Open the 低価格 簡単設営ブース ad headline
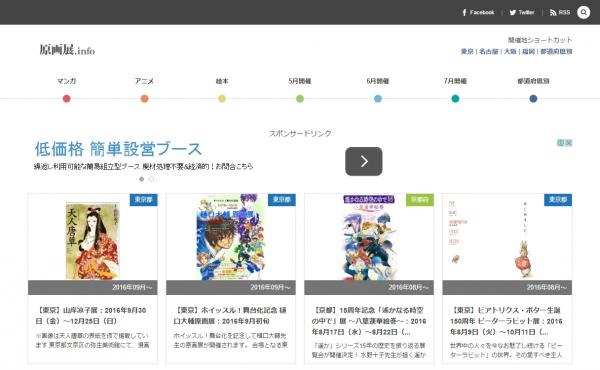The width and height of the screenshot is (600, 370). (118, 149)
